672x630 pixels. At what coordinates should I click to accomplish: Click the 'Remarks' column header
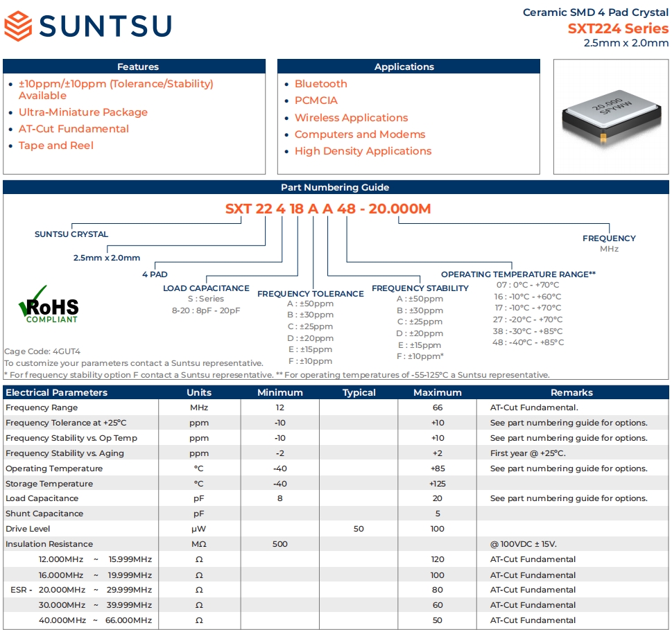click(x=571, y=392)
